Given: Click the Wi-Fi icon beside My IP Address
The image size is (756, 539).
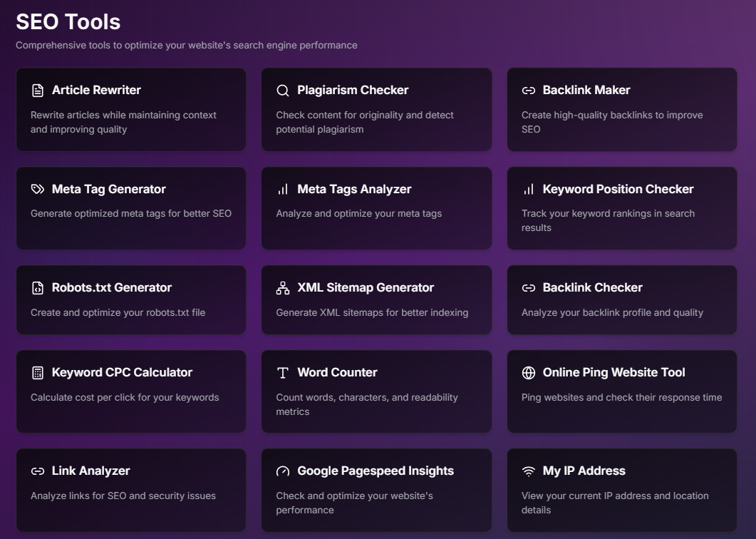Looking at the screenshot, I should [x=528, y=471].
